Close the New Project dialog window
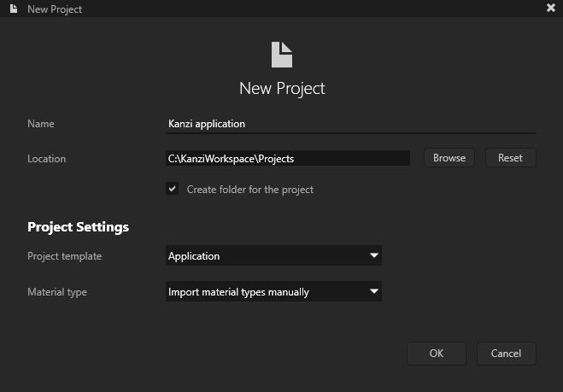The width and height of the screenshot is (563, 392). click(x=550, y=8)
